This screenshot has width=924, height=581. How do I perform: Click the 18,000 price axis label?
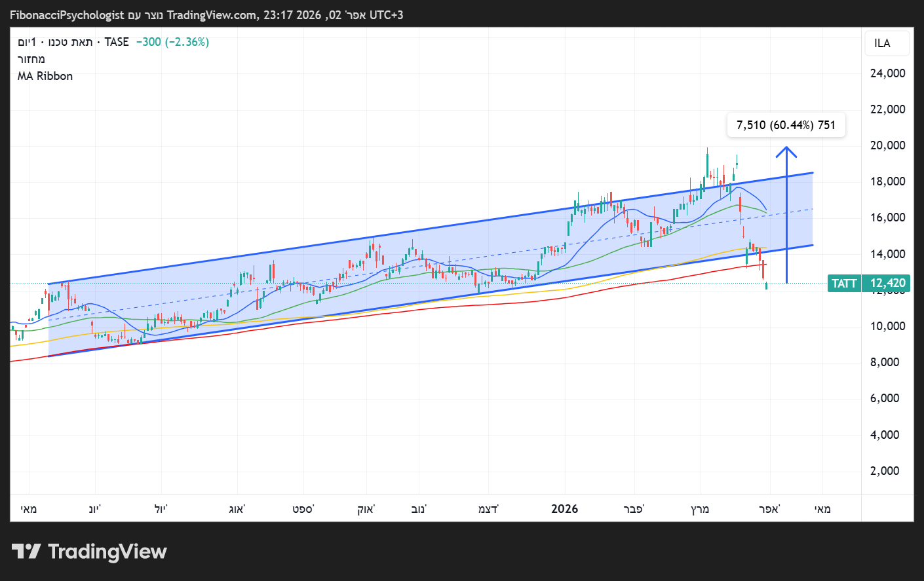(x=887, y=181)
